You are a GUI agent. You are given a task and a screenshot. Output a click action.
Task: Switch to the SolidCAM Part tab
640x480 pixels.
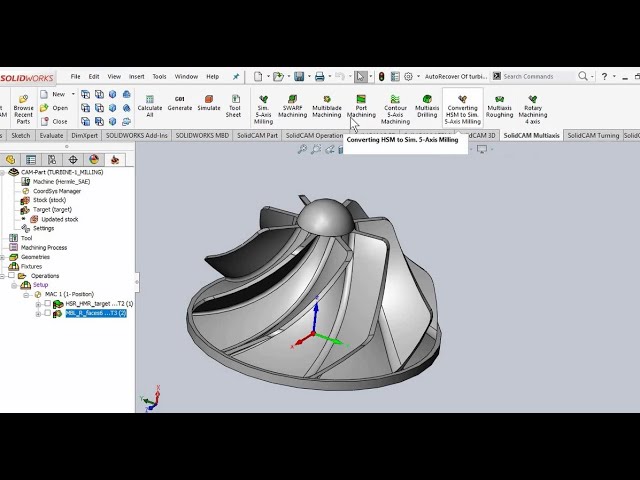click(x=257, y=136)
